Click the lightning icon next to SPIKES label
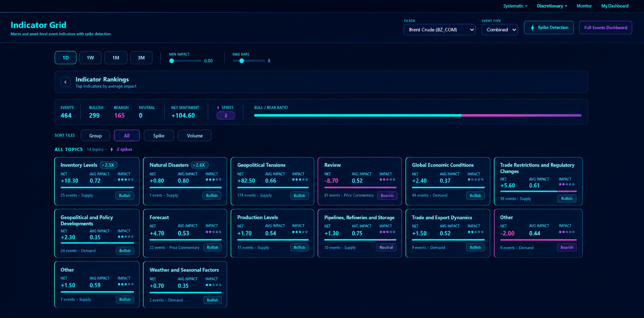The image size is (644, 318). click(x=218, y=108)
